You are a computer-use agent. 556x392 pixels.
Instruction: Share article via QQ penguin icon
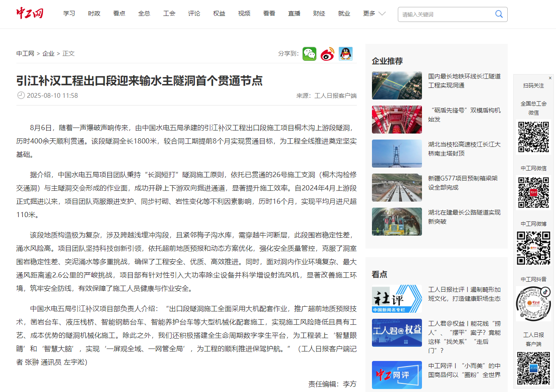(x=345, y=54)
